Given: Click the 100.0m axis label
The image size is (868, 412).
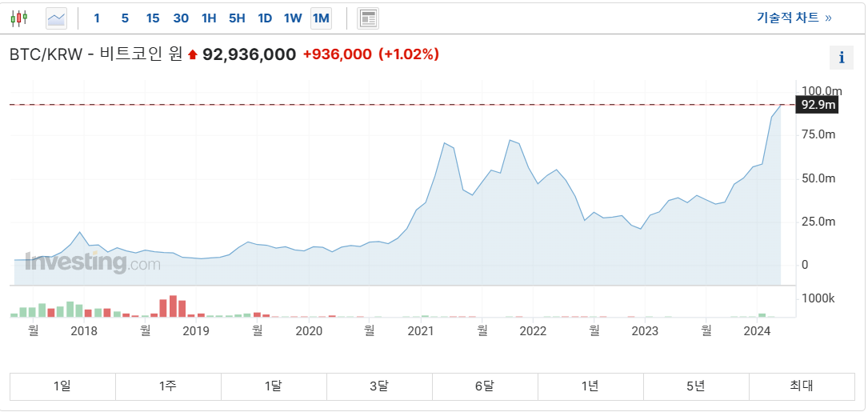Looking at the screenshot, I should pos(822,91).
